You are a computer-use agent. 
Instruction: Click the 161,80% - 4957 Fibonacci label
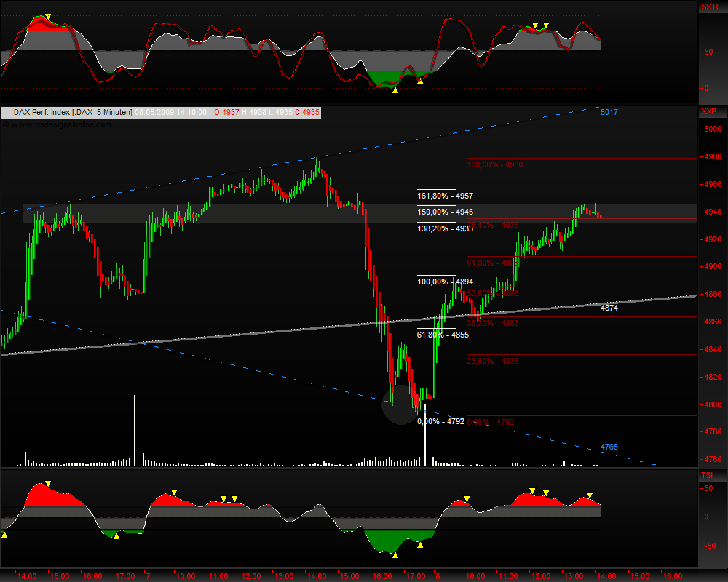click(445, 196)
